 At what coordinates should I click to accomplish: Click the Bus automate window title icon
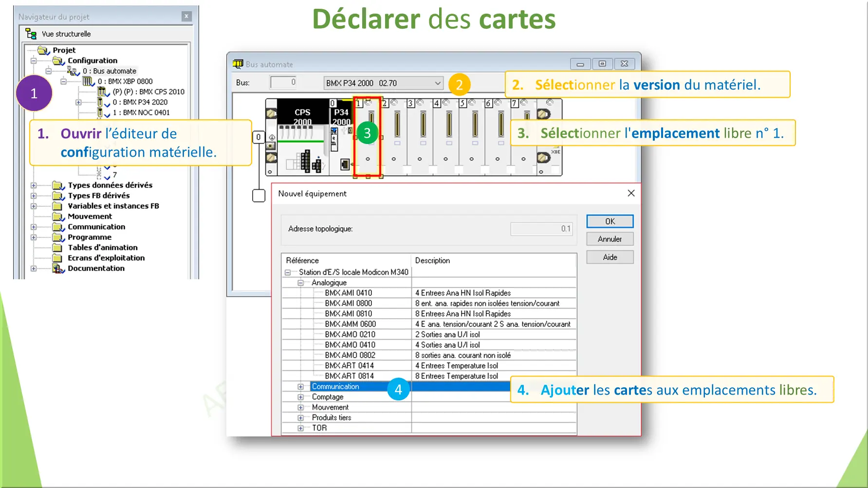coord(239,64)
